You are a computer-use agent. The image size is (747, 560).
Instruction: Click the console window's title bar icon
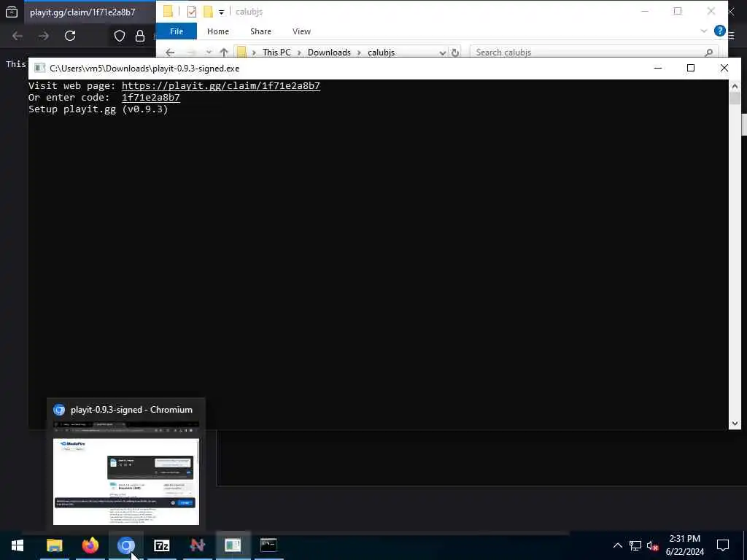39,68
